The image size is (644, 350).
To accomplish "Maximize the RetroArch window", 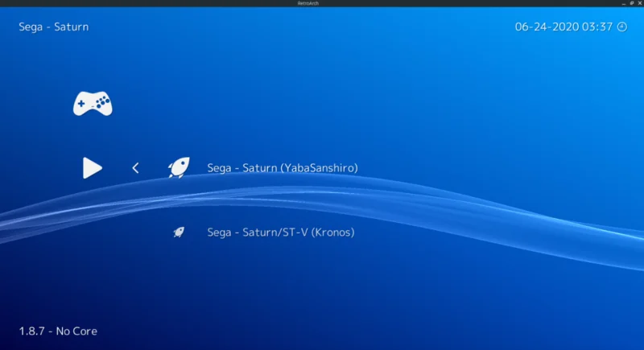I will click(632, 3).
